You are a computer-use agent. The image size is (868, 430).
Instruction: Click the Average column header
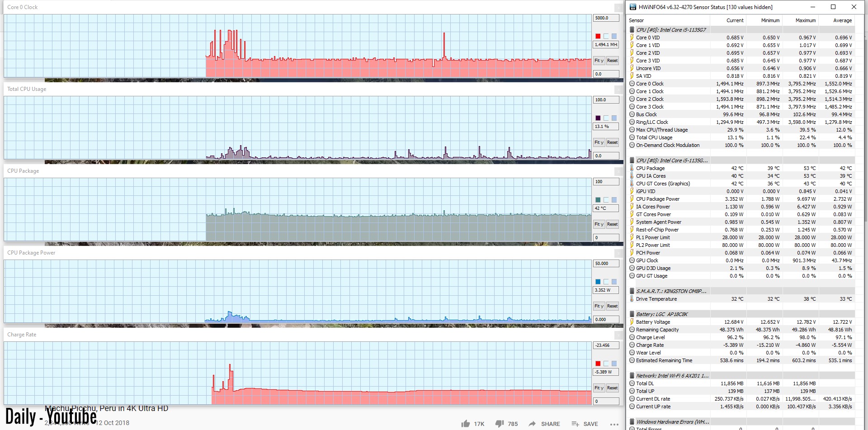pyautogui.click(x=842, y=20)
